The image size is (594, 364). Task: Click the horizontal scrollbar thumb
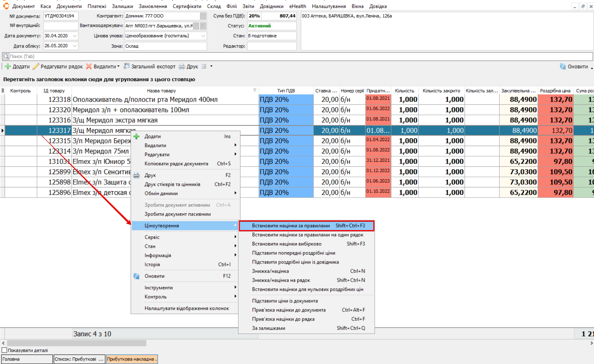click(77, 343)
